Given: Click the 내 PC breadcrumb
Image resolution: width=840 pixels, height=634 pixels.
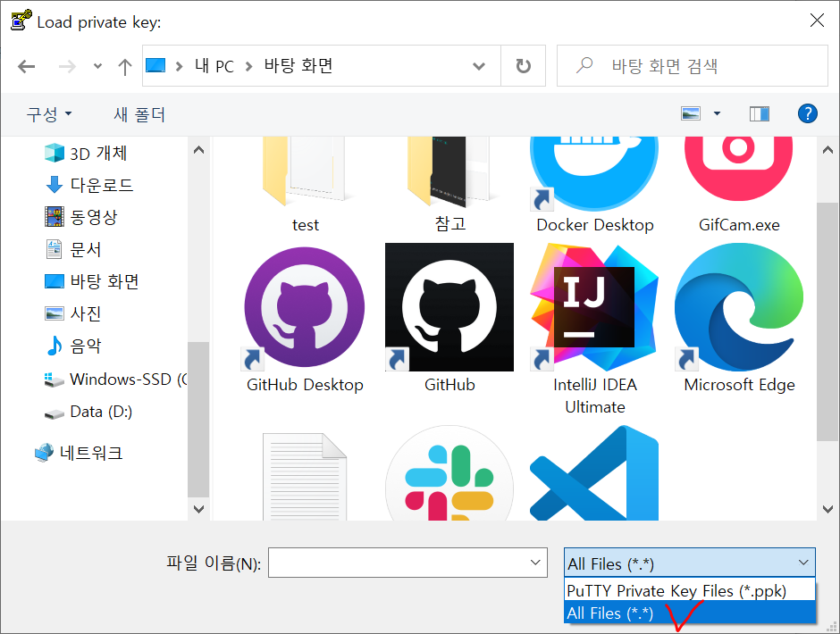Looking at the screenshot, I should 214,66.
